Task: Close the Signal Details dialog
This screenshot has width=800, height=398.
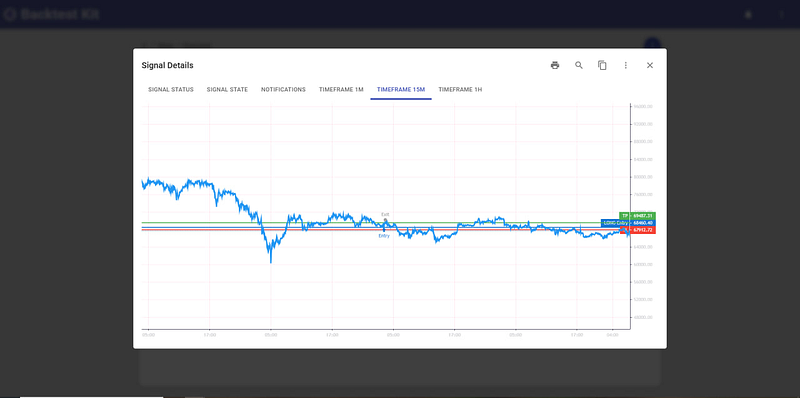Action: pyautogui.click(x=650, y=65)
